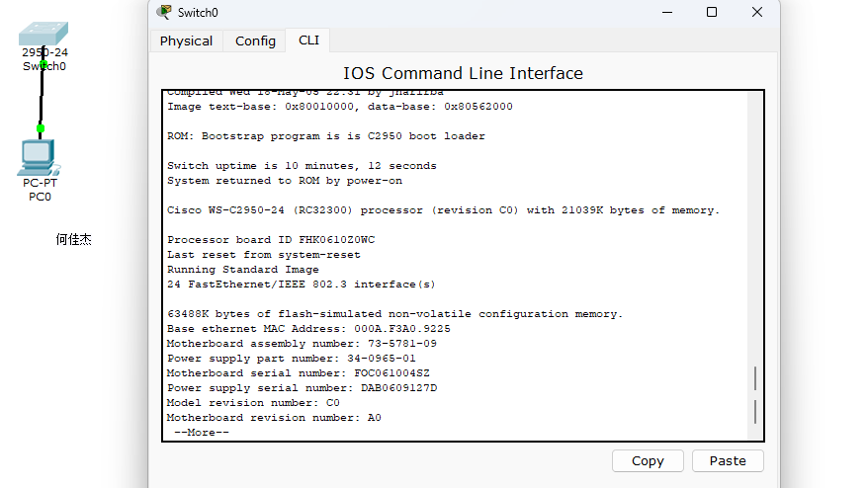
Task: Click the 'Image text-base' line
Action: pos(340,107)
